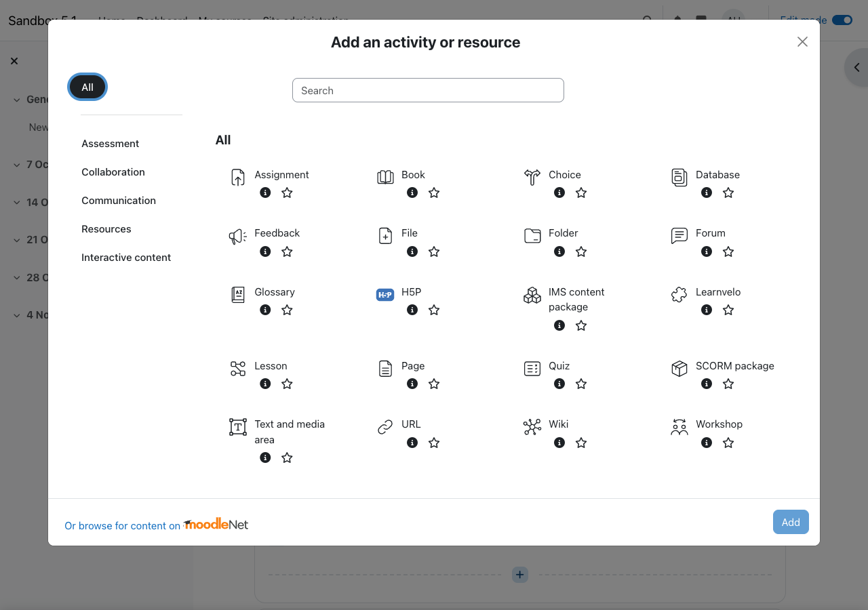Select the Forum activity icon
The image size is (868, 610).
679,235
